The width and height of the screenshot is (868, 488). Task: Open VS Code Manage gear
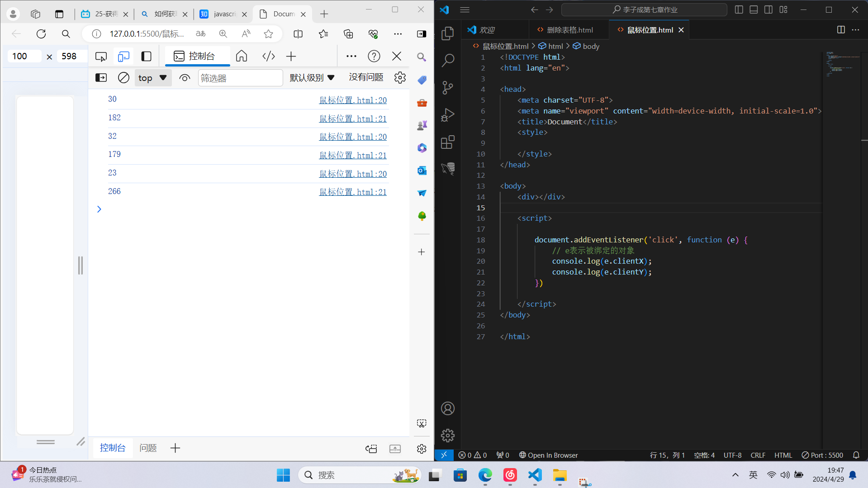tap(447, 436)
